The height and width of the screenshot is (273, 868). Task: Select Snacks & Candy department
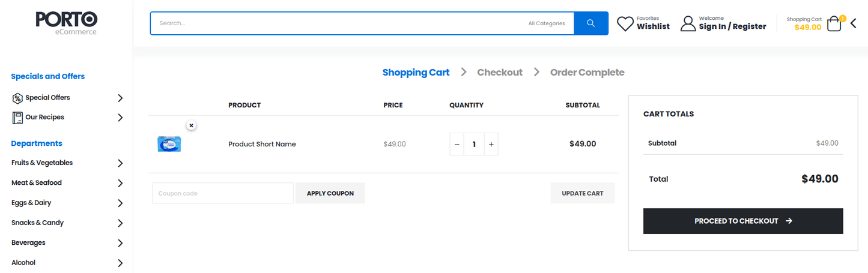pyautogui.click(x=37, y=223)
